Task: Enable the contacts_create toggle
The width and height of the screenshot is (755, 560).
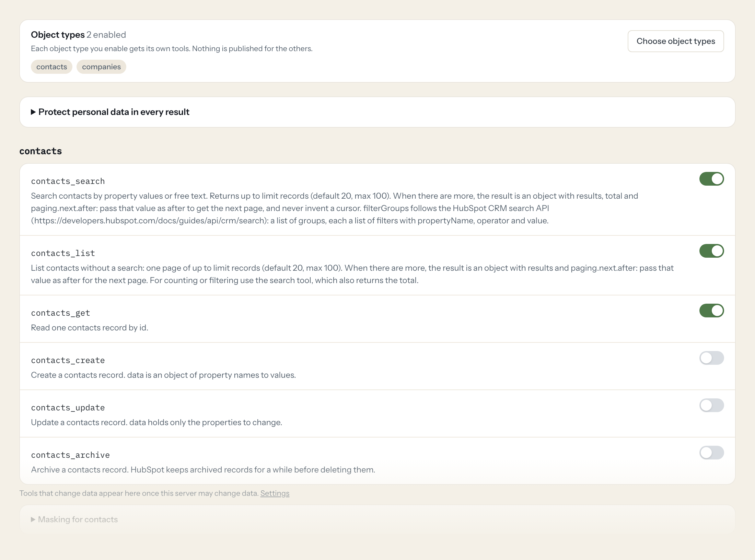Action: (x=711, y=358)
